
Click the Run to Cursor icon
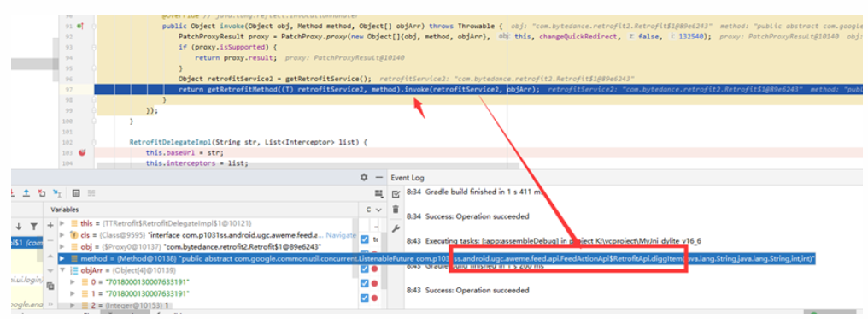(x=56, y=192)
